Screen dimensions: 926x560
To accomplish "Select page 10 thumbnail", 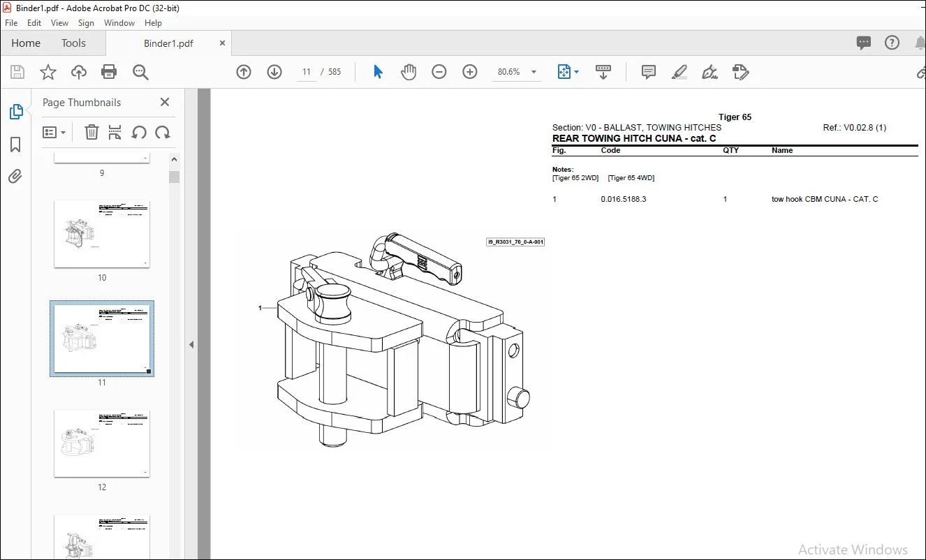I will tap(102, 234).
